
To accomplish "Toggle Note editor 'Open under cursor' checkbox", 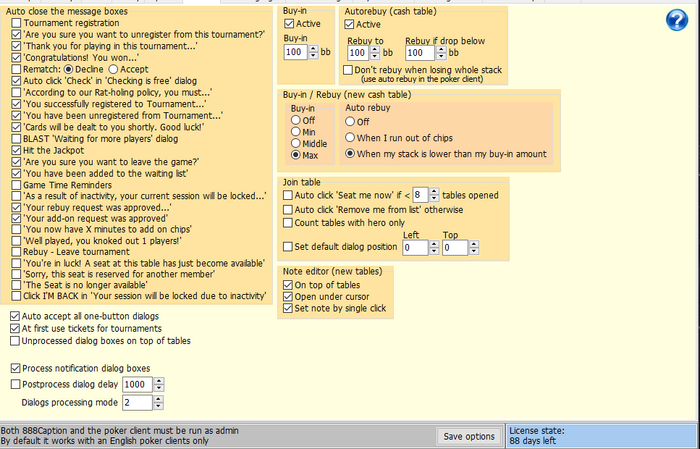I will point(288,296).
